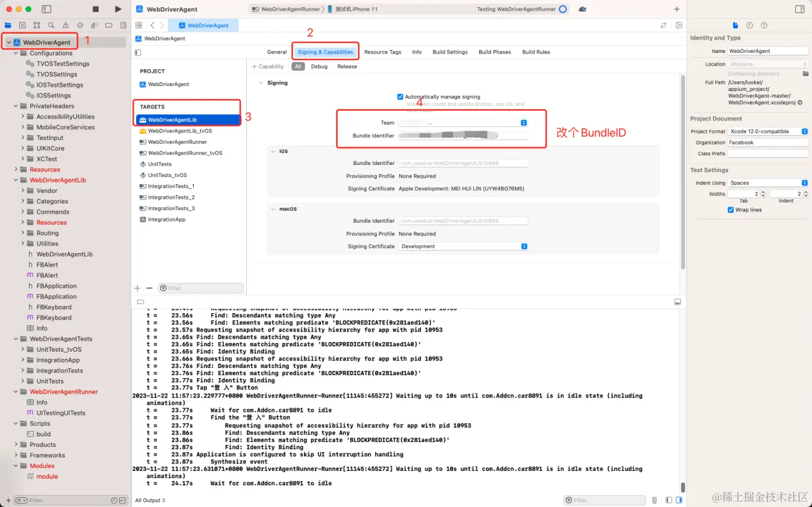Click the + Capability button
This screenshot has width=812, height=507.
tap(268, 67)
